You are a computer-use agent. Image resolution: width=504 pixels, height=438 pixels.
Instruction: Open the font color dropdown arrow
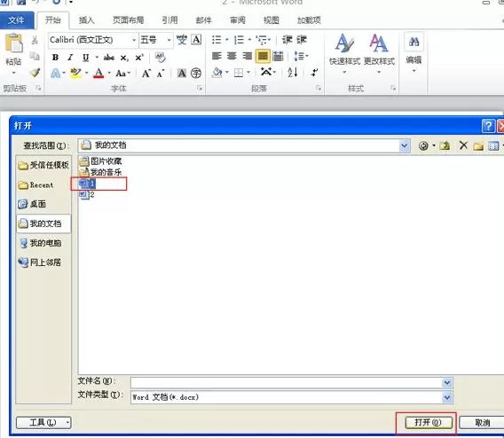tap(109, 74)
